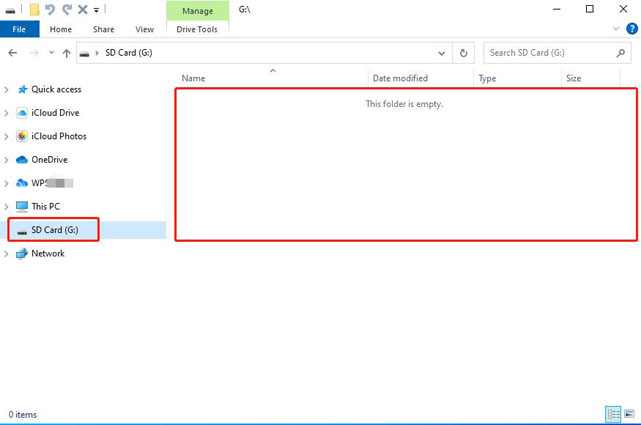The height and width of the screenshot is (425, 641).
Task: Switch to the Drive Tools tab
Action: pos(197,30)
